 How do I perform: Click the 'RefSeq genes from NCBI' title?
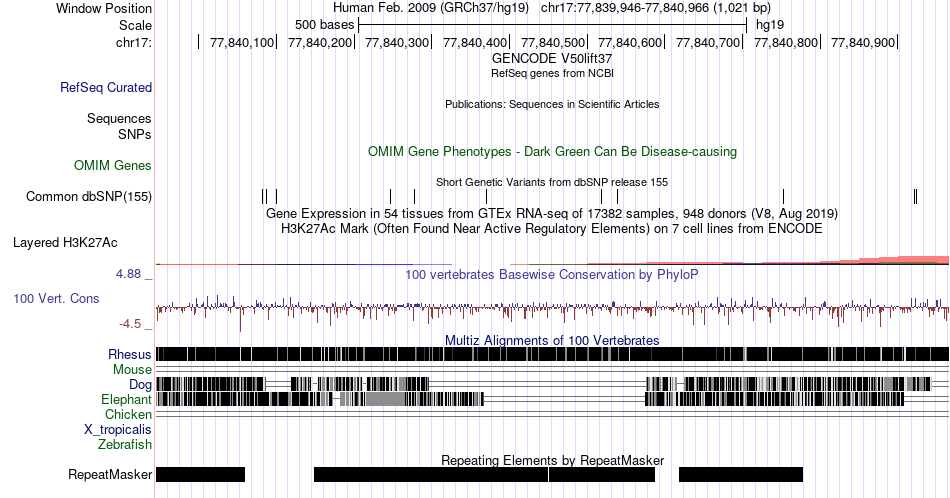[552, 73]
